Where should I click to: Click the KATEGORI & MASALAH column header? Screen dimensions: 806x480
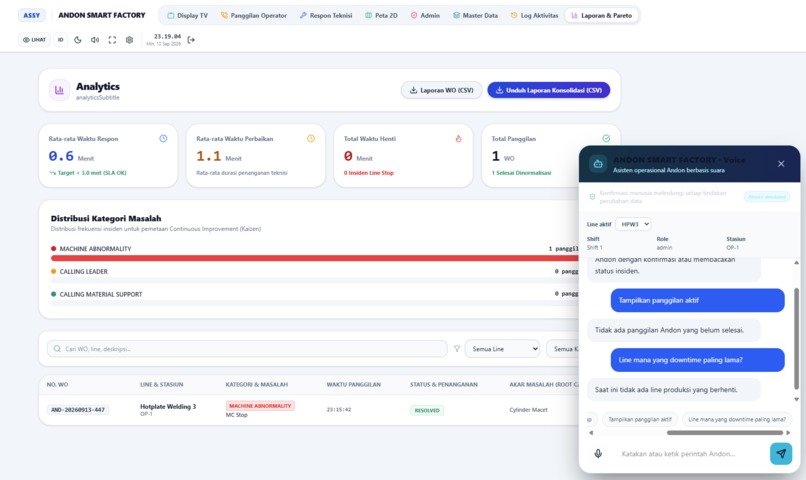pyautogui.click(x=257, y=384)
